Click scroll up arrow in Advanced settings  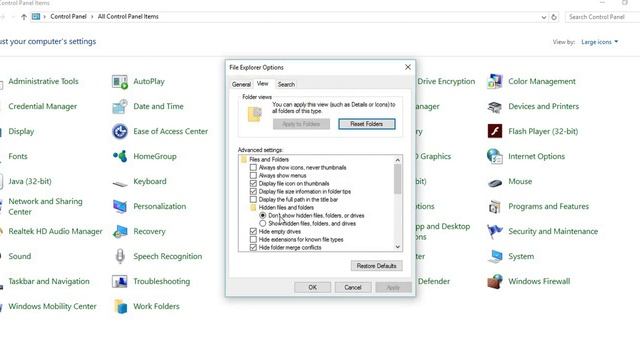tap(398, 160)
